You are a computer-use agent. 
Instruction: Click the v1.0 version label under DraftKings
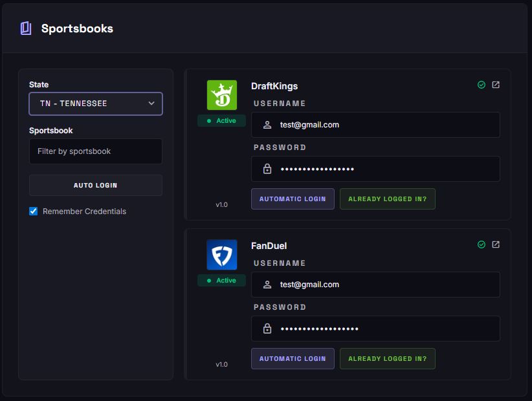221,205
